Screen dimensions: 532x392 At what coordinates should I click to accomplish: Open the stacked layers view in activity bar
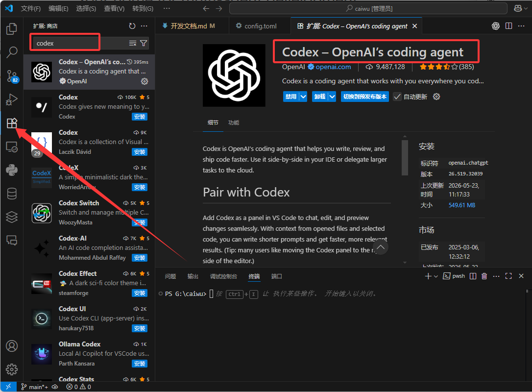click(x=12, y=217)
